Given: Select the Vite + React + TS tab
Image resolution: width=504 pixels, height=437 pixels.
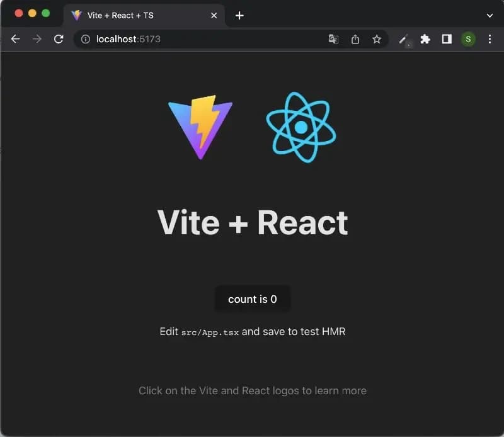Looking at the screenshot, I should coord(144,15).
